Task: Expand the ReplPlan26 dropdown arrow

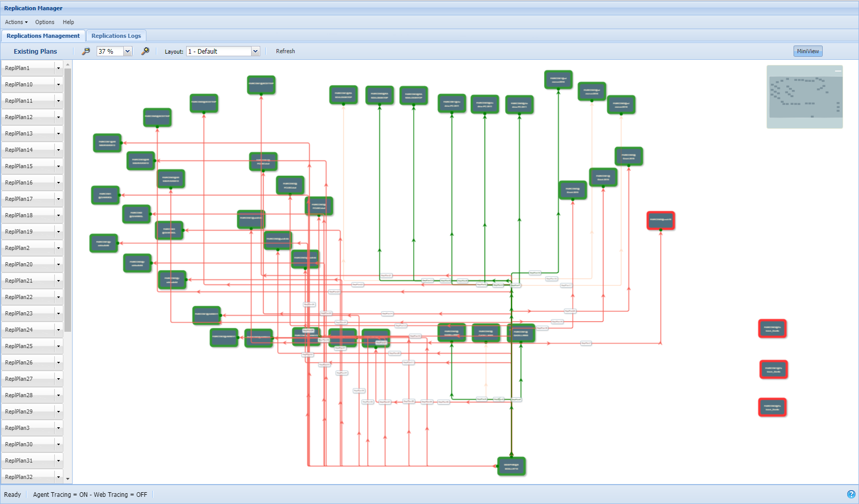Action: pos(58,362)
